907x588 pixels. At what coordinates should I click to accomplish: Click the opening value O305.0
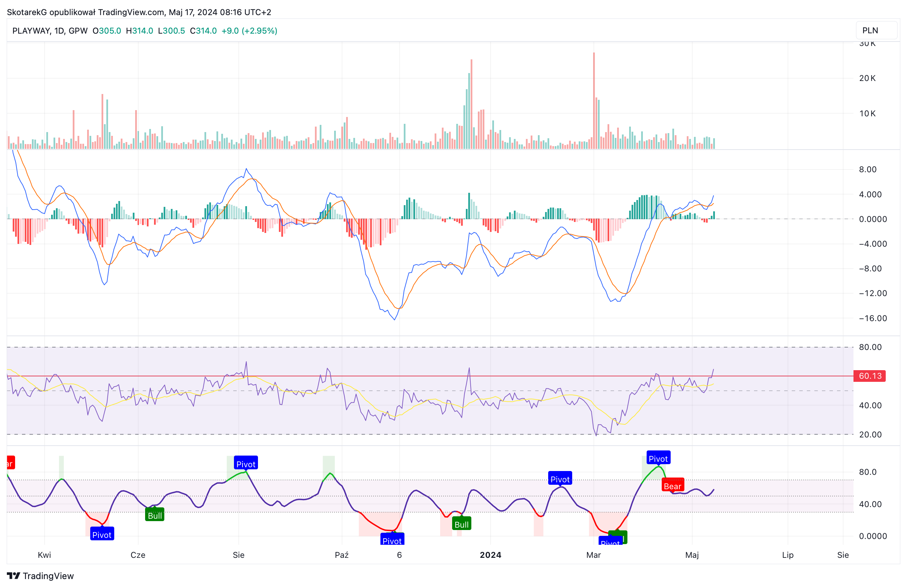point(107,31)
